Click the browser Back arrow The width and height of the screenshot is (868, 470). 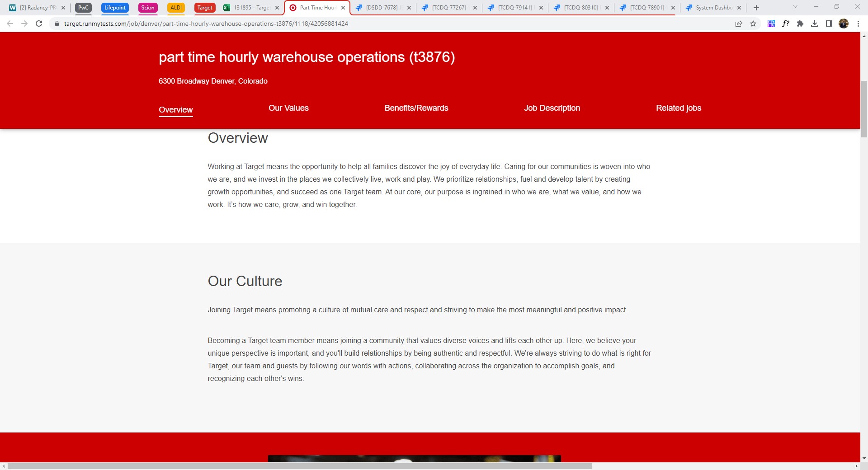tap(10, 23)
